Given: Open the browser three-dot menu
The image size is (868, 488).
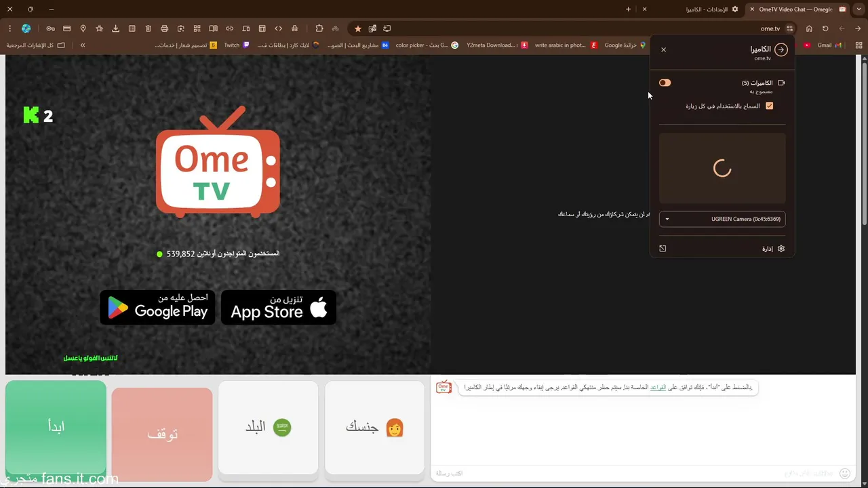Looking at the screenshot, I should click(9, 28).
